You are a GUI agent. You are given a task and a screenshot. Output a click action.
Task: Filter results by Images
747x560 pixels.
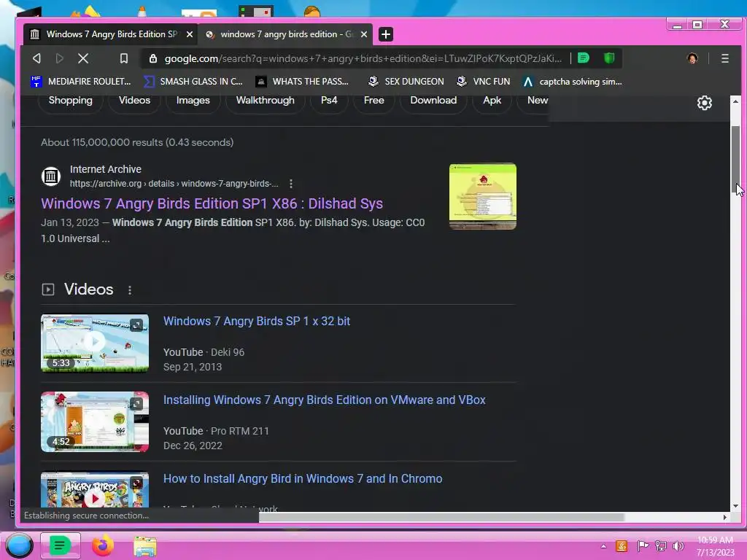coord(193,100)
